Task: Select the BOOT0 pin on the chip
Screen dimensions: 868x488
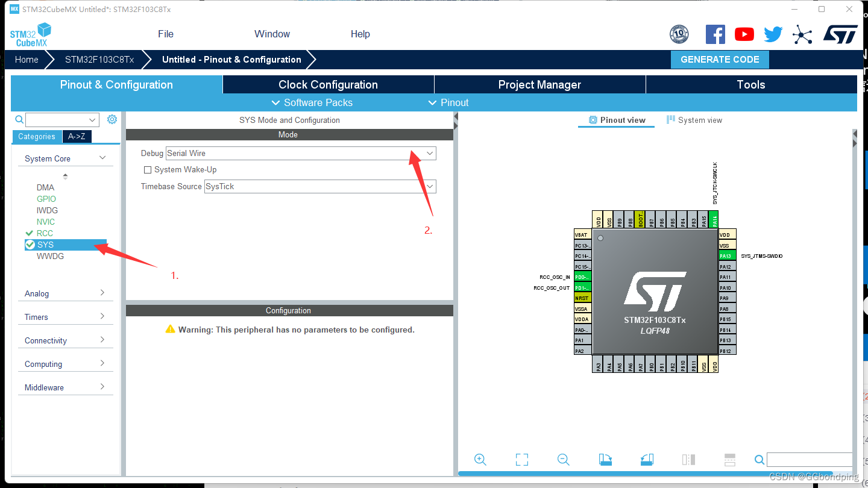Action: point(641,219)
